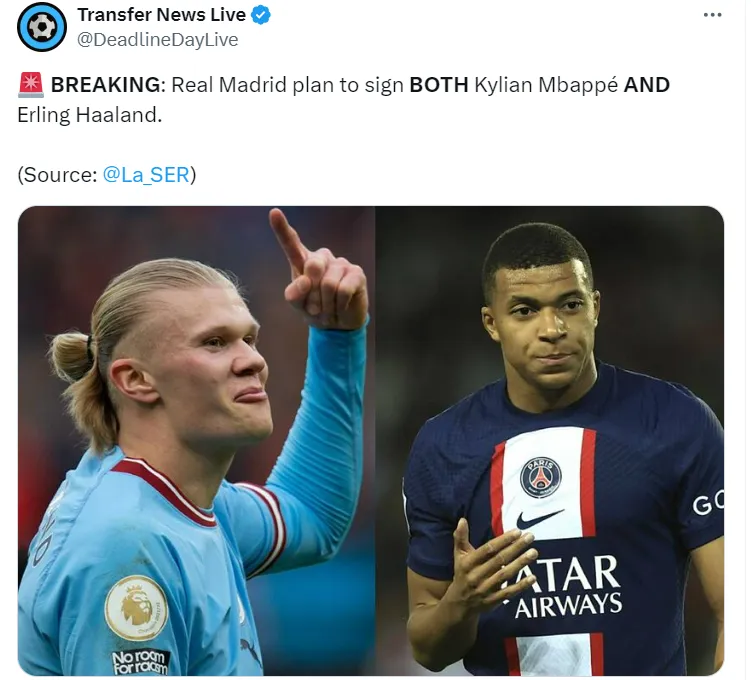Click the blue verified badge
Screen dimensions: 751x680
click(261, 15)
